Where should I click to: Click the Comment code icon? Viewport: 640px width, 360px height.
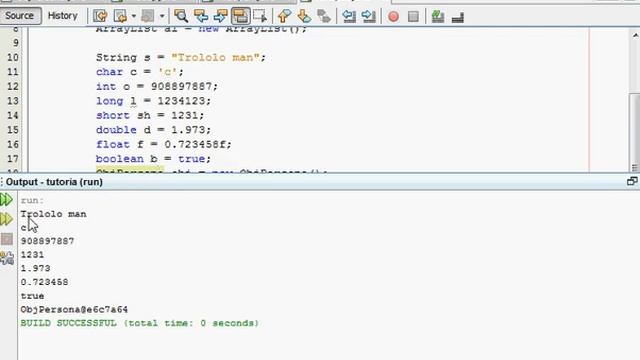[438, 16]
